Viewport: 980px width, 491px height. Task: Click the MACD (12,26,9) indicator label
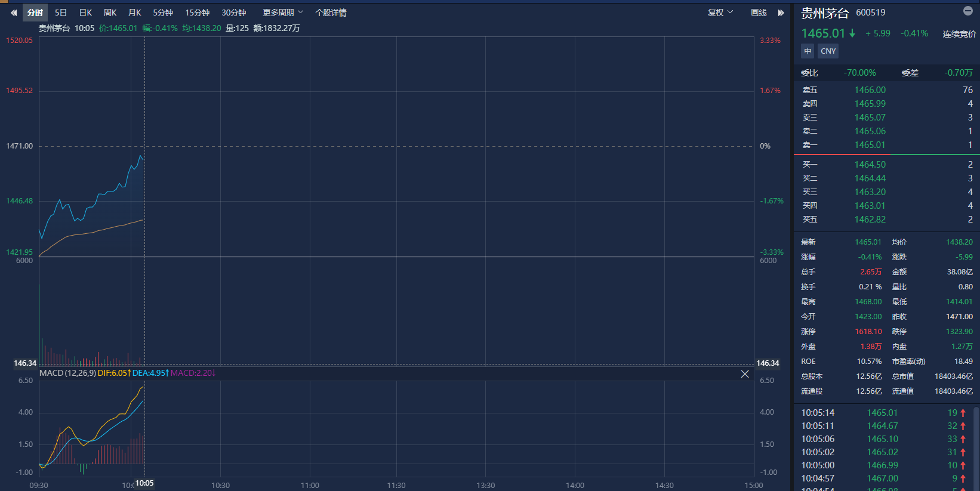coord(67,373)
